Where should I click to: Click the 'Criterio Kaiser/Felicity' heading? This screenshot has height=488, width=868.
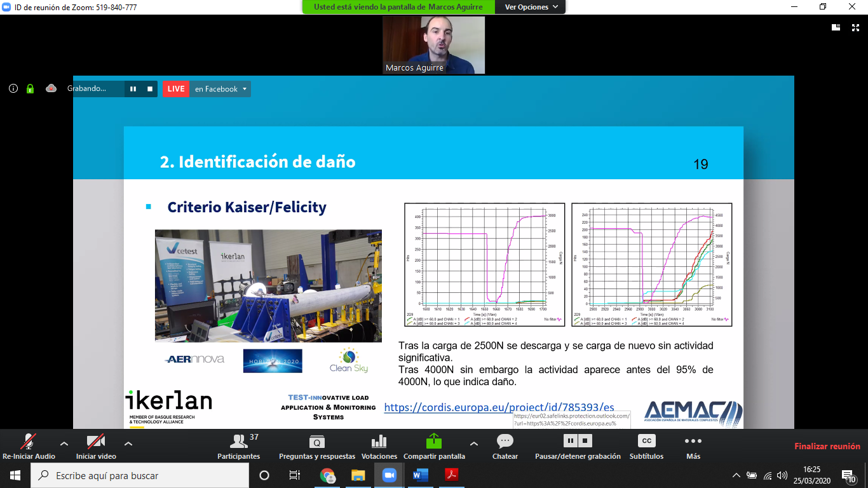coord(247,207)
